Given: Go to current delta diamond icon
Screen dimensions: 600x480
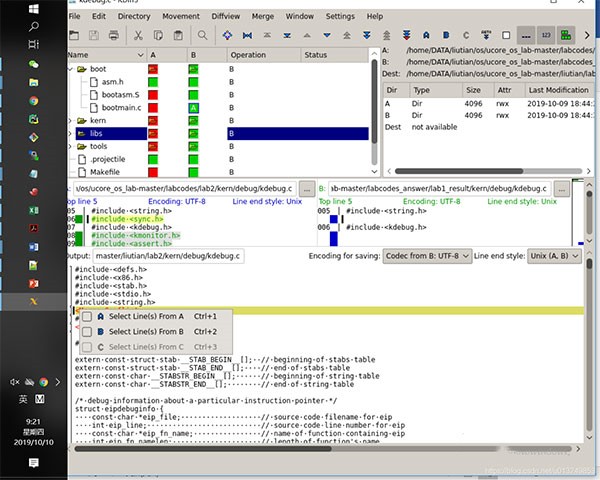Looking at the screenshot, I should pos(227,35).
